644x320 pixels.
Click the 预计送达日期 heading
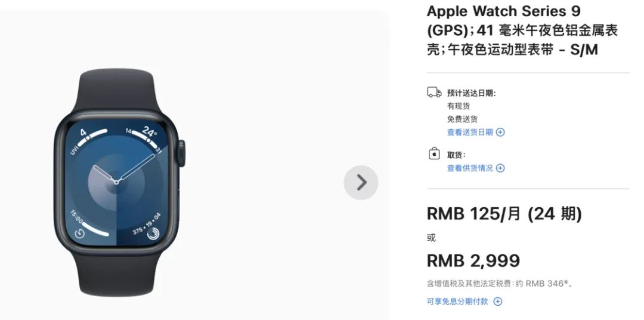tap(472, 93)
